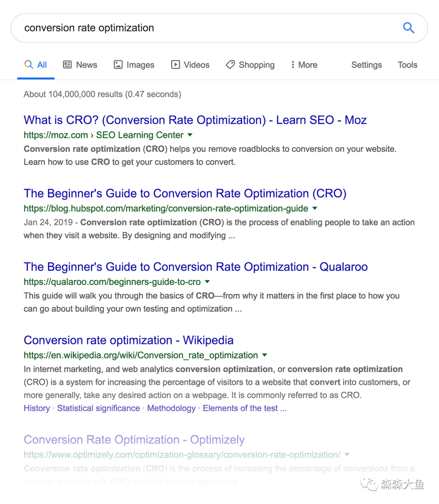Expand dropdown arrow next to moz.com URL
Image resolution: width=439 pixels, height=504 pixels.
(x=190, y=135)
